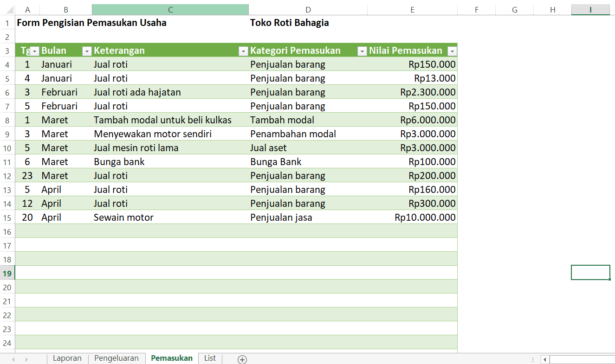Select column I header
Image resolution: width=615 pixels, height=364 pixels.
tap(590, 10)
